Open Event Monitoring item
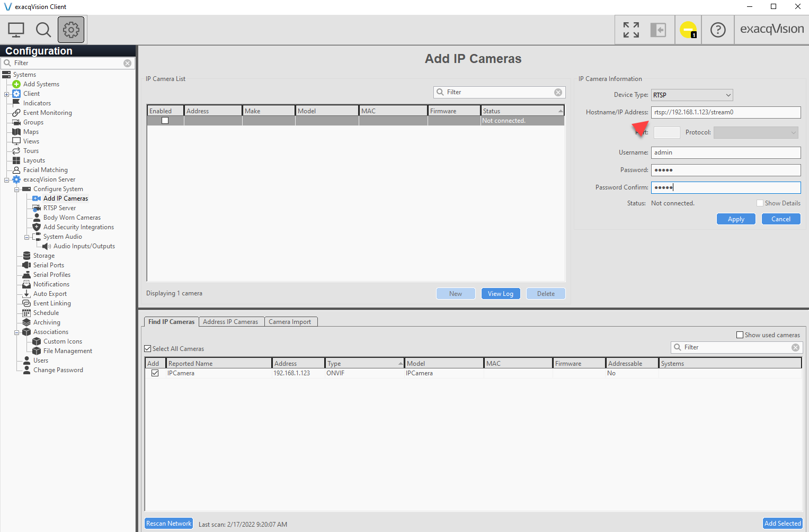This screenshot has width=809, height=532. (47, 113)
